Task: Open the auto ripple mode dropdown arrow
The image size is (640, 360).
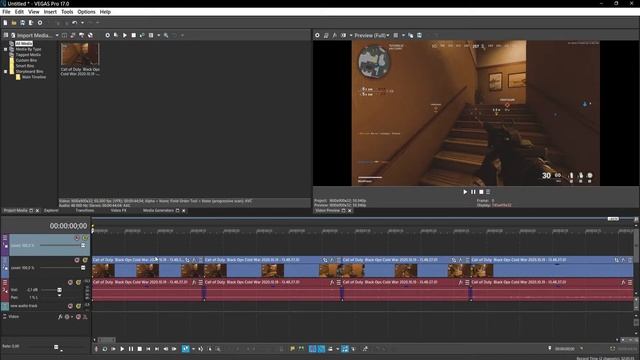Action: point(338,349)
